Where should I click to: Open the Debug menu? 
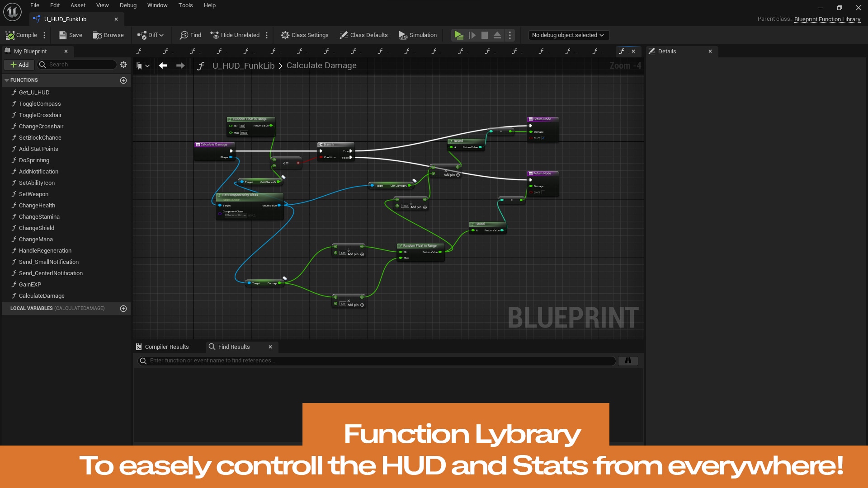128,5
